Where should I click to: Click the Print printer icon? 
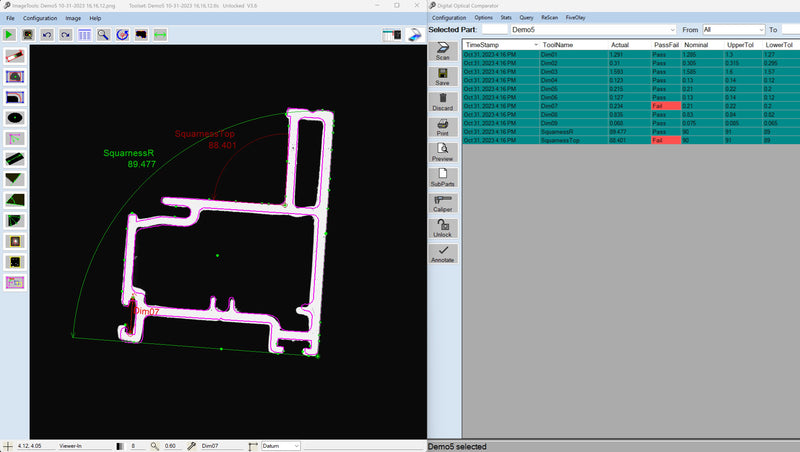click(442, 127)
